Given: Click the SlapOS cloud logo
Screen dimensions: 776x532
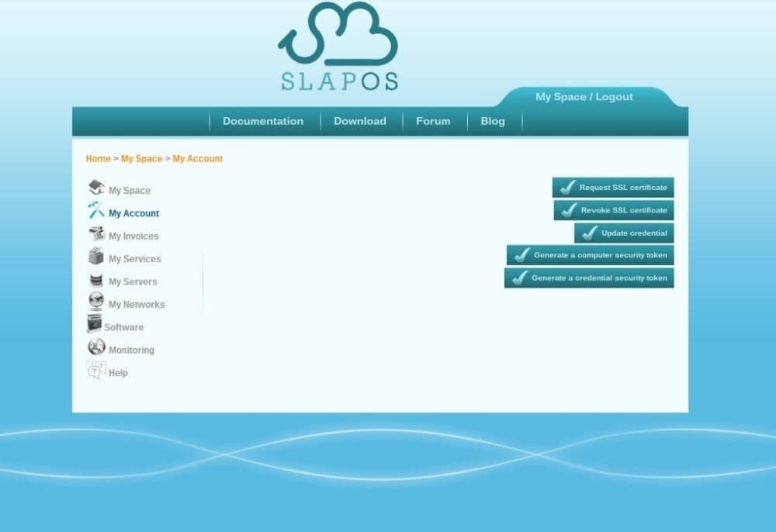Looking at the screenshot, I should click(338, 33).
